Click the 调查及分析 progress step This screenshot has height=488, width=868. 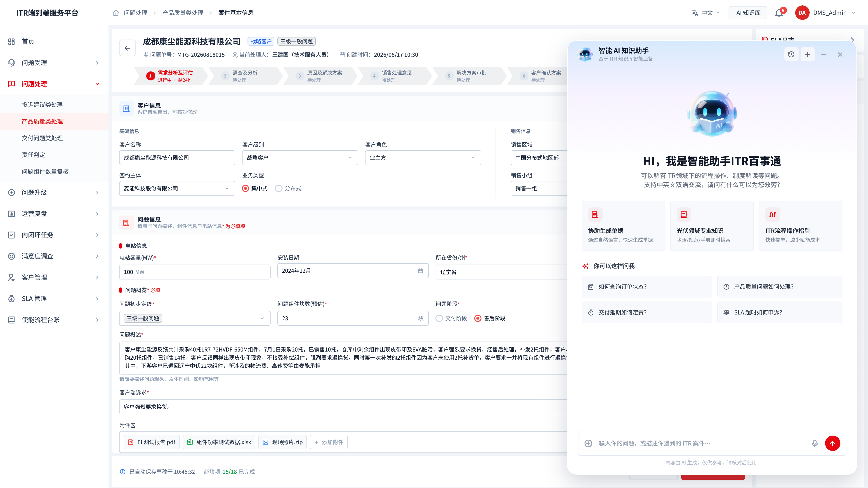pos(245,76)
